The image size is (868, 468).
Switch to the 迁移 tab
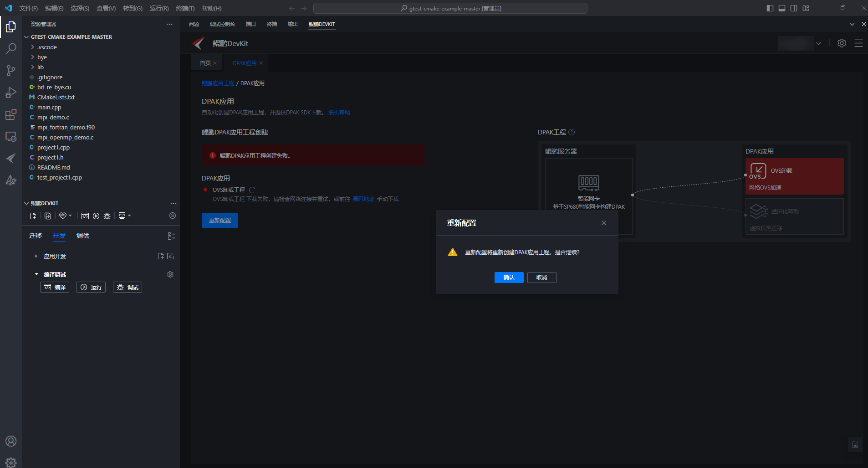click(36, 236)
